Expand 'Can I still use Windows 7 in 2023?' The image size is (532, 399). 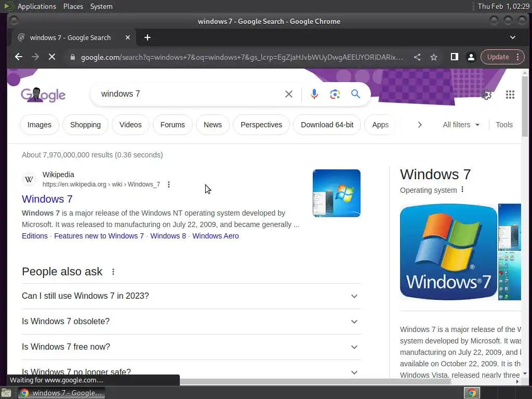tap(191, 296)
